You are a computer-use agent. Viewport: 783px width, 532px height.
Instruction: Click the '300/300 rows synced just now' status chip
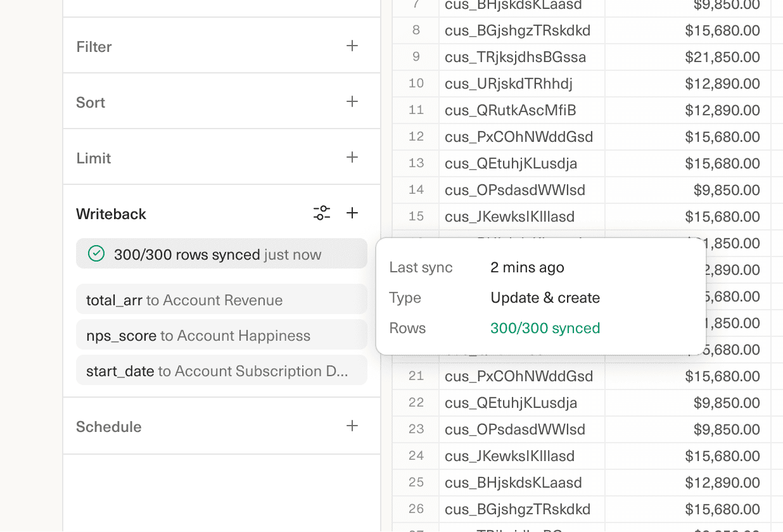pos(222,253)
